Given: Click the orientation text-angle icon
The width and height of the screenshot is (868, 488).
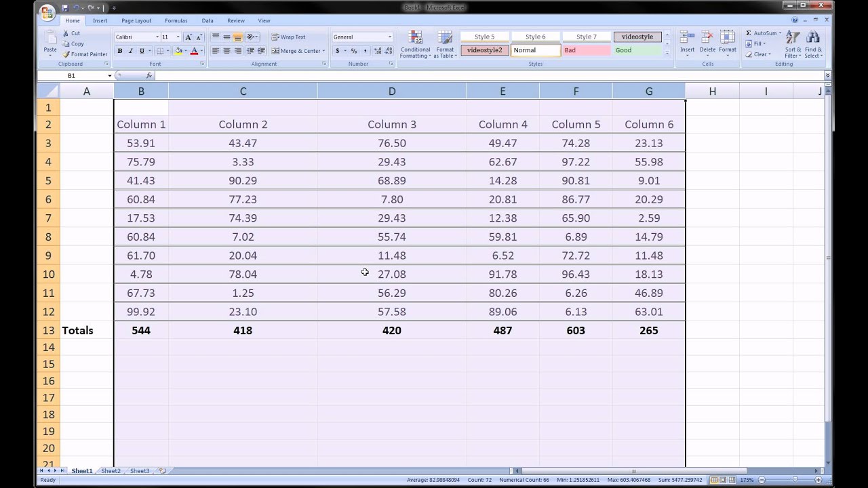Looking at the screenshot, I should 251,37.
